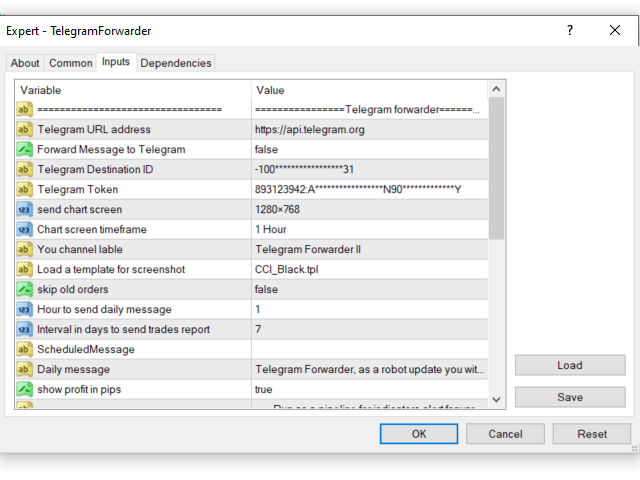This screenshot has height=480, width=640.
Task: Click the string icon beside Telegram URL address
Action: pos(24,130)
